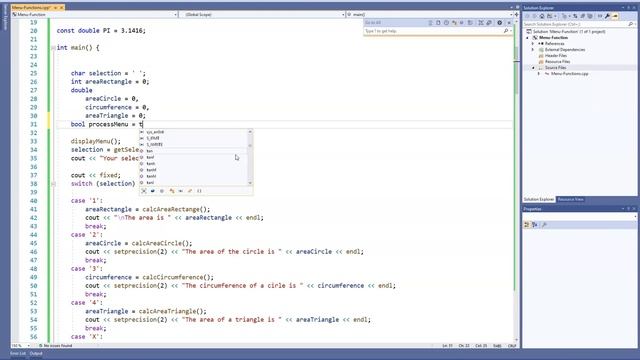
Task: Click the 'Type ? to get help' search field
Action: click(433, 31)
